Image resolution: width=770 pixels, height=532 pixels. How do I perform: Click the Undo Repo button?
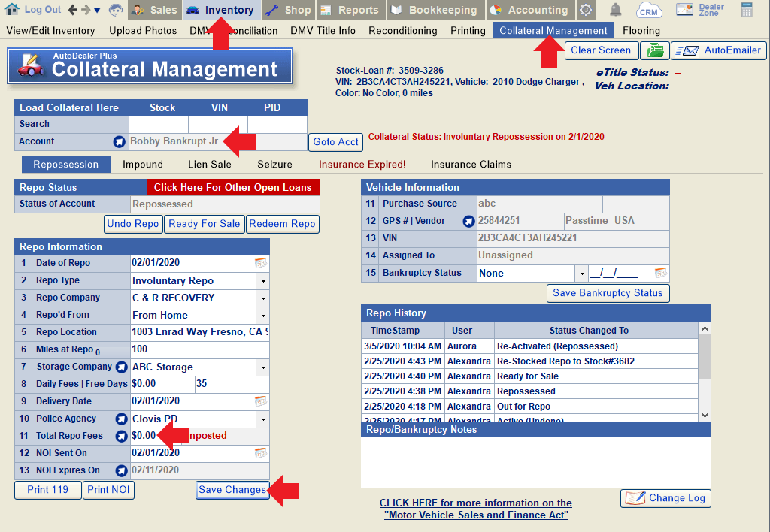pos(133,224)
